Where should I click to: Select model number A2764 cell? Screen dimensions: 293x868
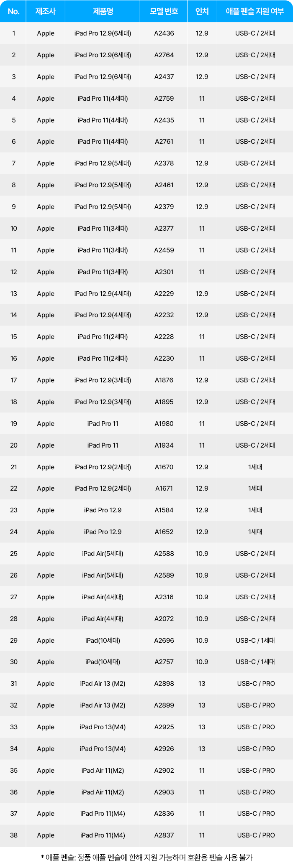click(164, 55)
